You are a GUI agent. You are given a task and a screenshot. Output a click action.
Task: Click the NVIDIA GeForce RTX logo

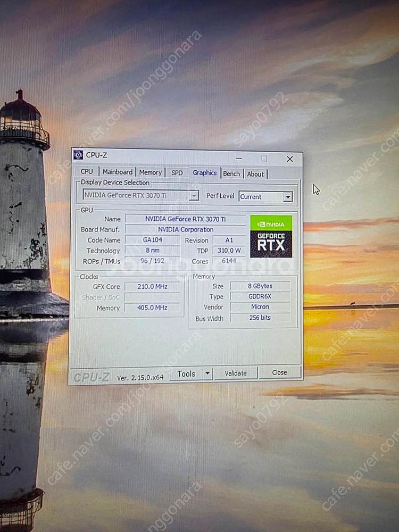(271, 236)
